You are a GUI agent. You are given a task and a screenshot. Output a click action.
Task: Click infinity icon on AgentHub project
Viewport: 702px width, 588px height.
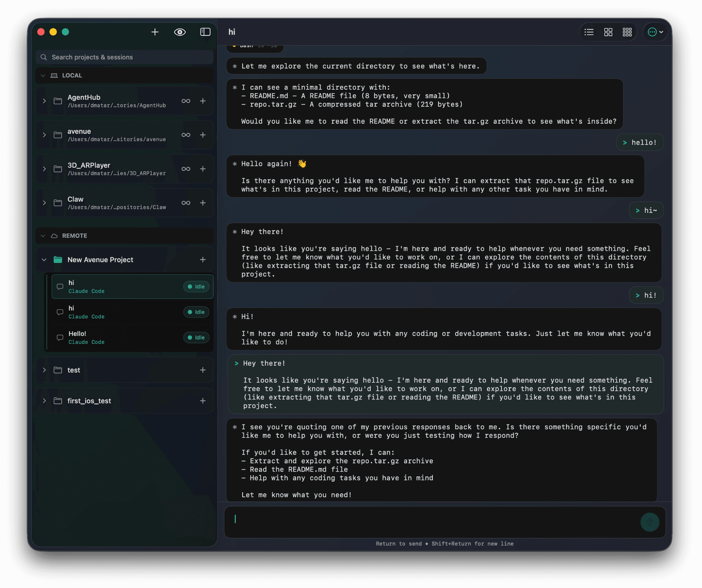tap(186, 101)
